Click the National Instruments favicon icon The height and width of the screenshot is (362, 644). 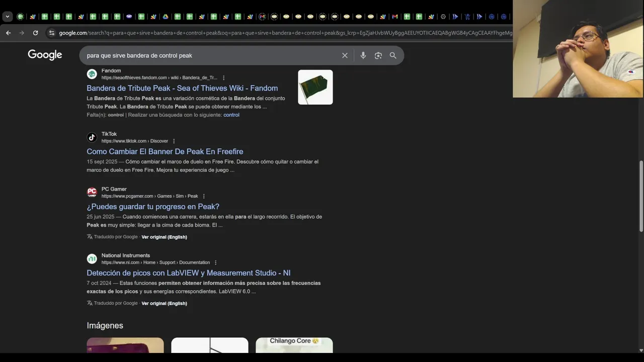[92, 258]
